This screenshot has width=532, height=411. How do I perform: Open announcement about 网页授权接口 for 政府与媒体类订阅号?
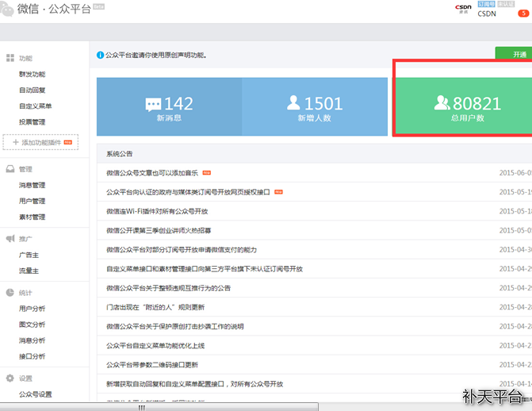click(x=188, y=192)
